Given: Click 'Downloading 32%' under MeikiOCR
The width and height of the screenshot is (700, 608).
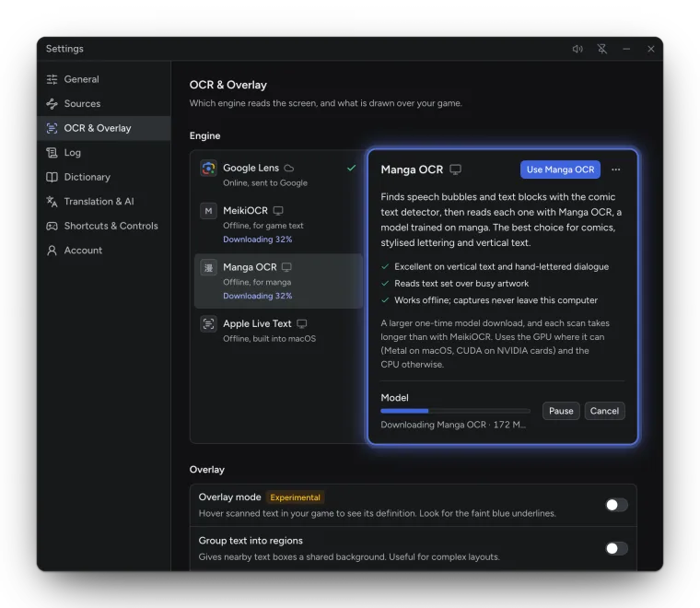Looking at the screenshot, I should (258, 240).
